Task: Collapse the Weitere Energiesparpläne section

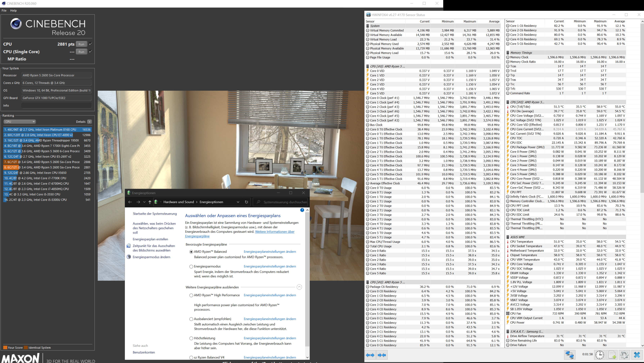Action: click(x=299, y=287)
